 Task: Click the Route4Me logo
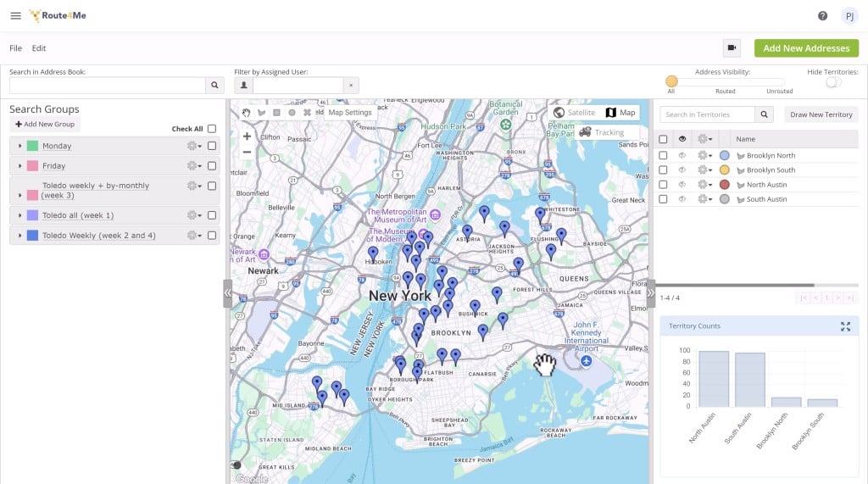tap(58, 15)
